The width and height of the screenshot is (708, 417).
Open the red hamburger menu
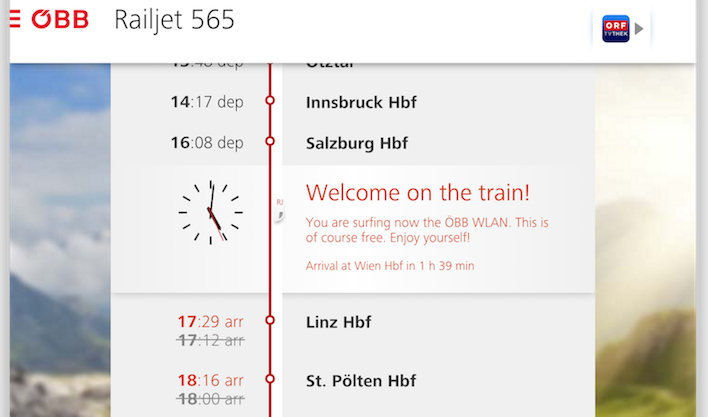coord(14,19)
